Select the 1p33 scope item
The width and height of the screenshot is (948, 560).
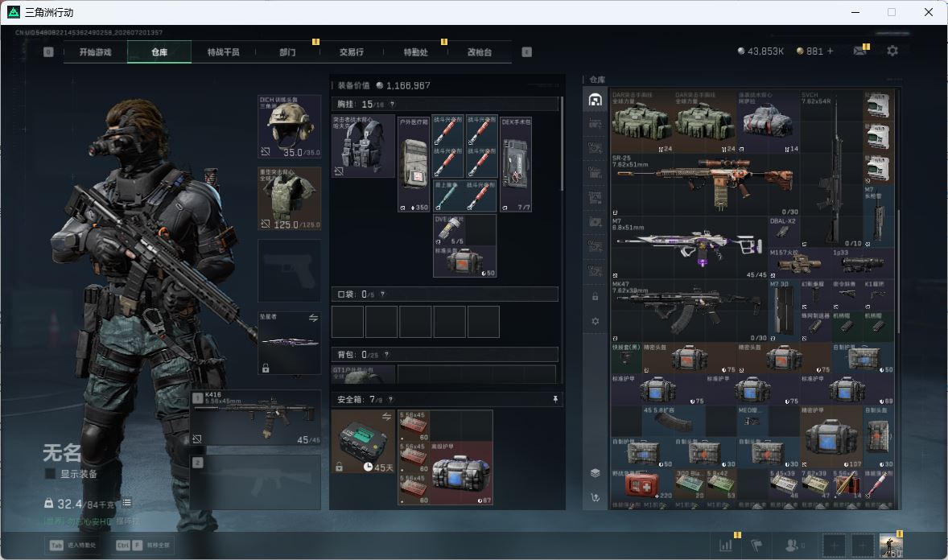pyautogui.click(x=863, y=264)
